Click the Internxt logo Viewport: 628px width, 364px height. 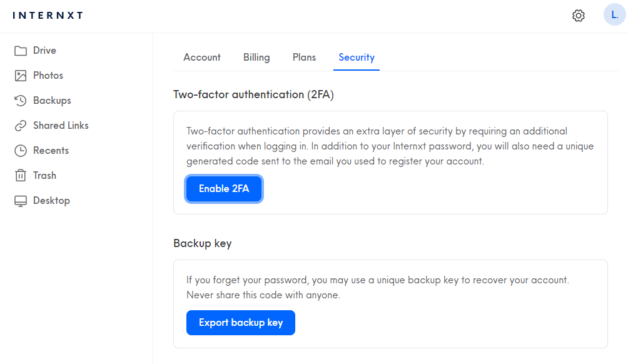(x=48, y=16)
